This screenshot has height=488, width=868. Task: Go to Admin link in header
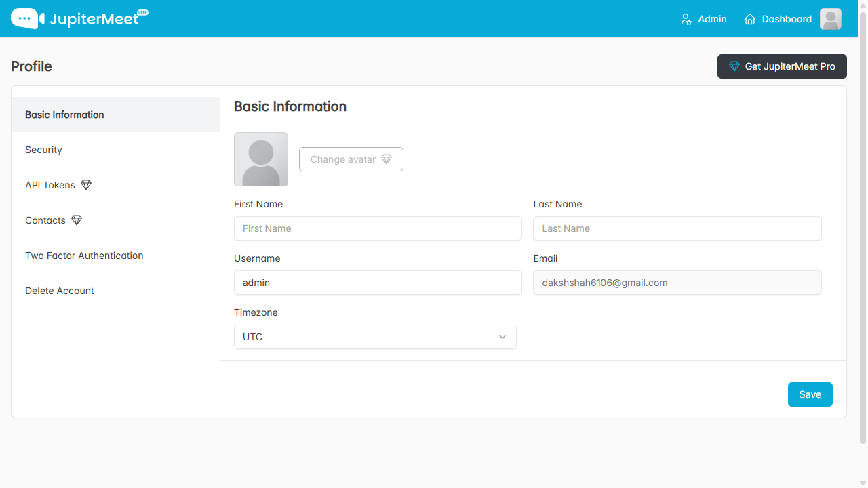point(703,19)
